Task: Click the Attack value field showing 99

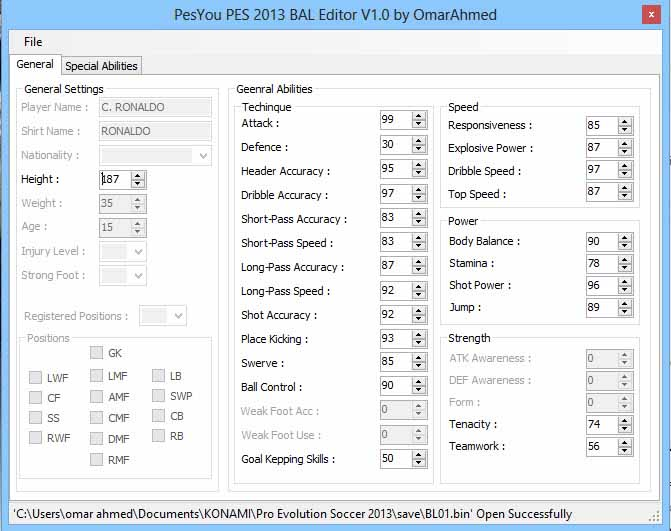Action: (x=396, y=119)
